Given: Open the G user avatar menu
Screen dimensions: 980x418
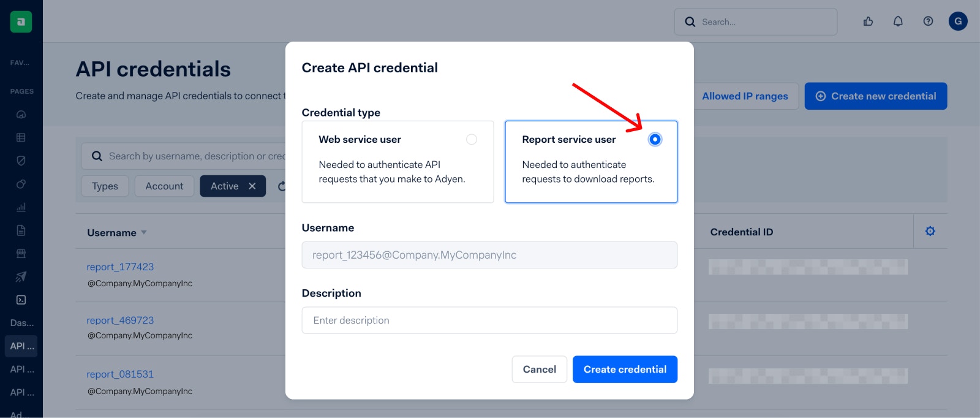Looking at the screenshot, I should [958, 21].
